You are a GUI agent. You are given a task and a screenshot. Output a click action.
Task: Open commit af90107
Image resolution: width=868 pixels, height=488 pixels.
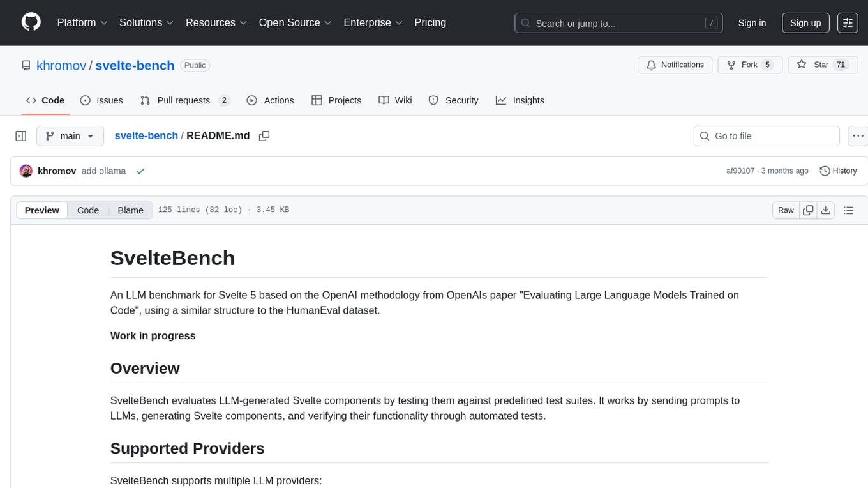click(x=740, y=171)
